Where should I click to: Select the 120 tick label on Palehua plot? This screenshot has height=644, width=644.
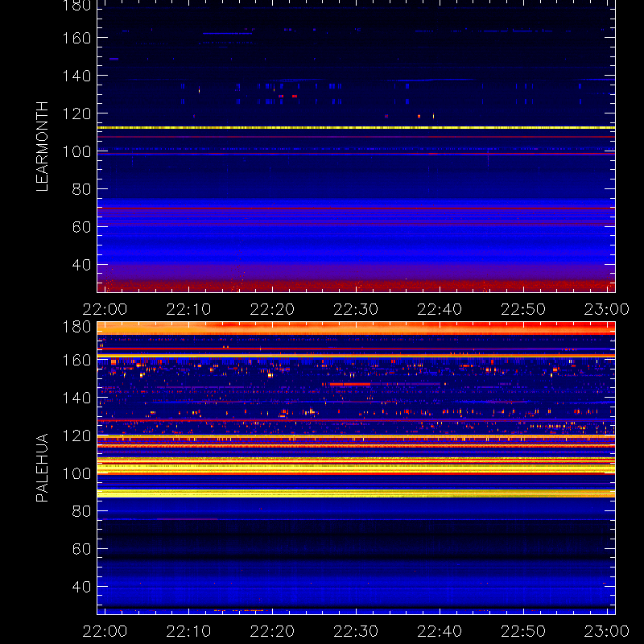click(x=76, y=436)
